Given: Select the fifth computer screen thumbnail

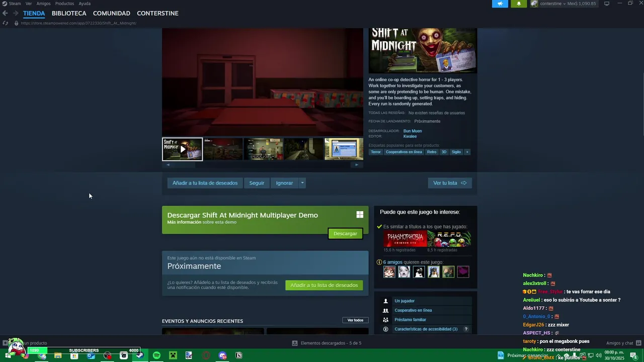Looking at the screenshot, I should (344, 149).
